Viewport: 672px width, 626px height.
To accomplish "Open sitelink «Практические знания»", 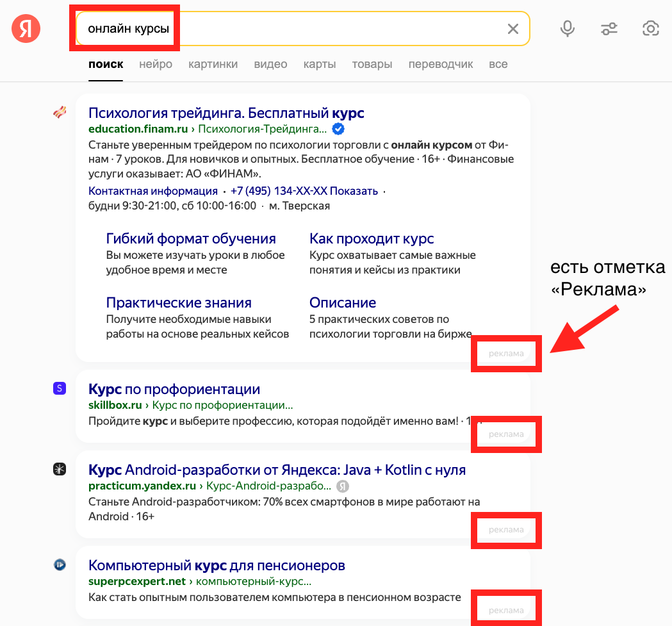I will point(179,302).
